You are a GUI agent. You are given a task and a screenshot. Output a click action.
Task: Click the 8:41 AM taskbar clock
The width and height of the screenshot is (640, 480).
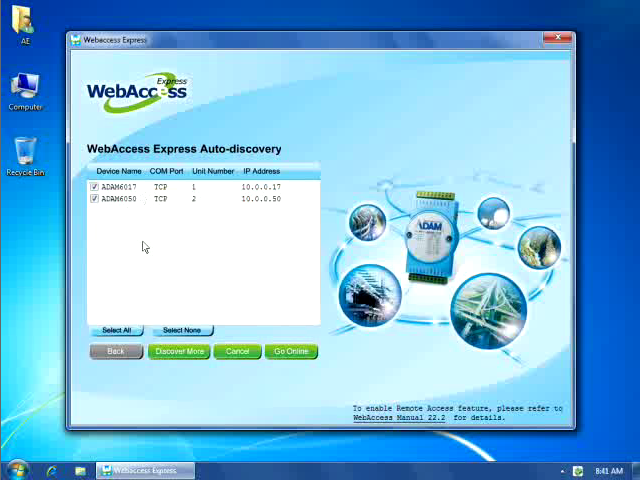pos(609,471)
